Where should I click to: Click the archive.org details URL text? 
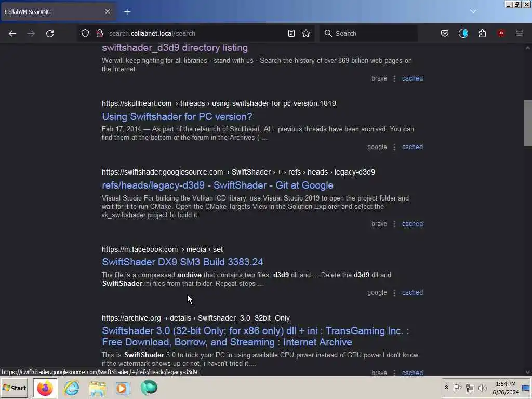tap(196, 318)
